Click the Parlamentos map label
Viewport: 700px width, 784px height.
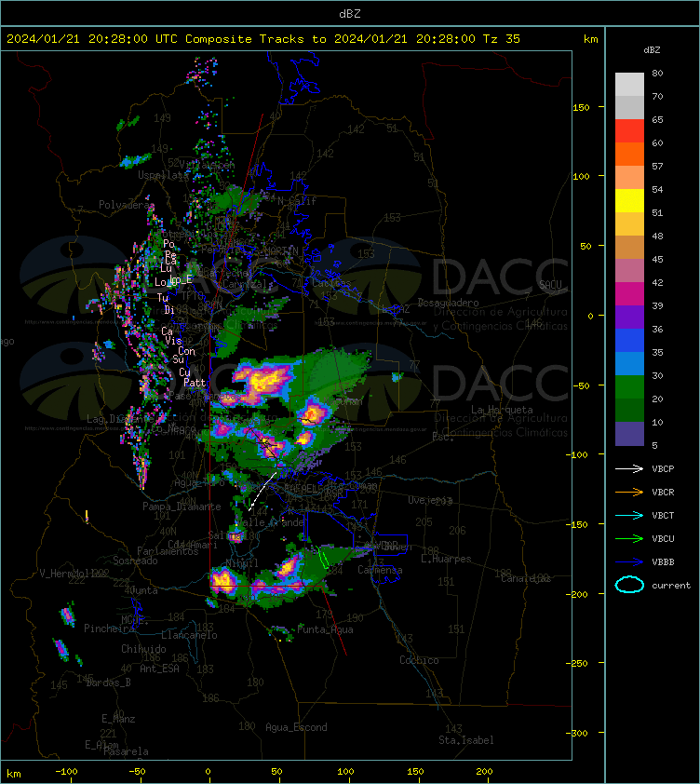pyautogui.click(x=168, y=551)
